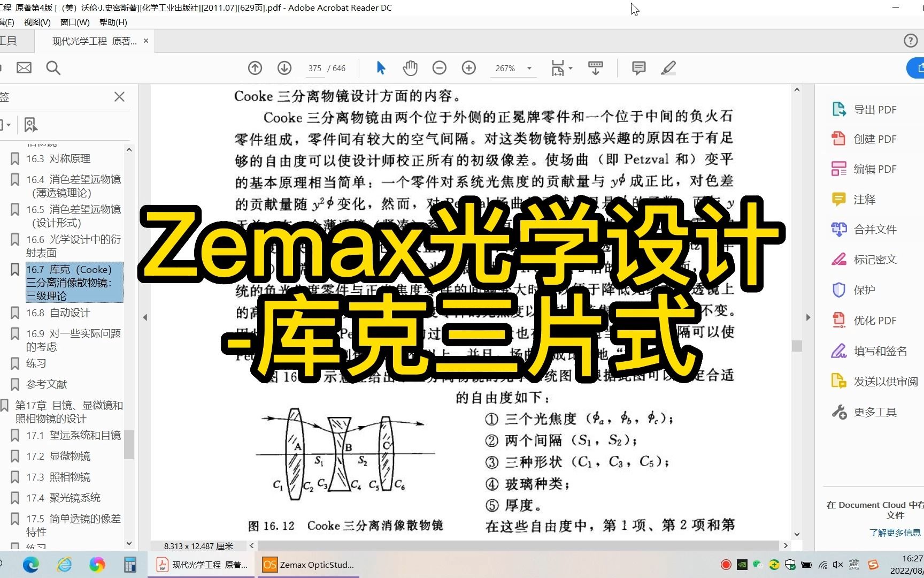Collapse the left navigation pane arrow

click(145, 317)
